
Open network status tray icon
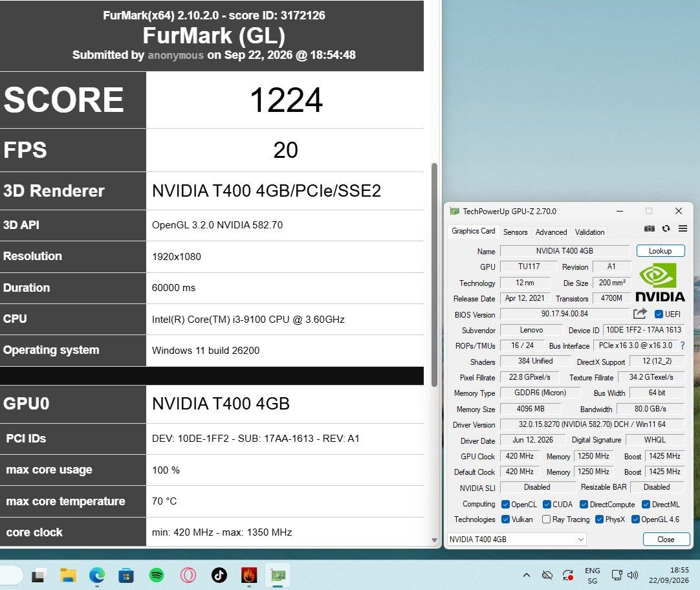tap(617, 575)
